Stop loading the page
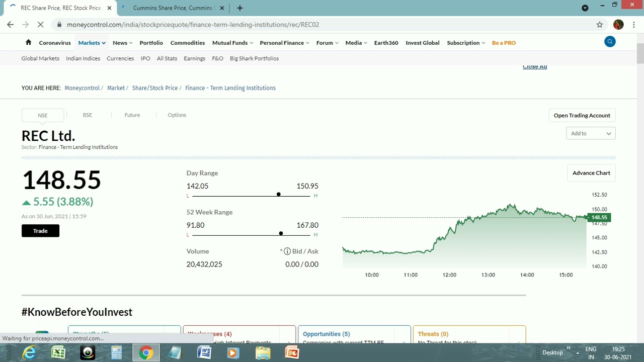The width and height of the screenshot is (644, 362). coord(41,25)
